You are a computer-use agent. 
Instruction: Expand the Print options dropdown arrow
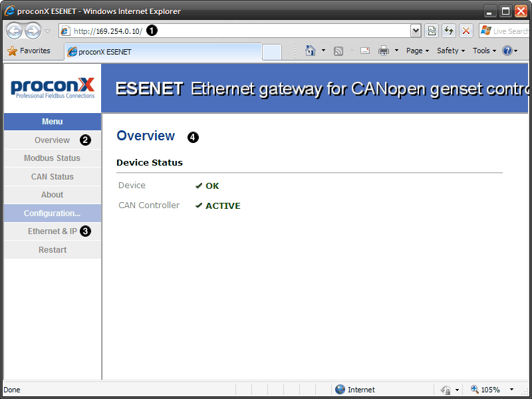[396, 51]
